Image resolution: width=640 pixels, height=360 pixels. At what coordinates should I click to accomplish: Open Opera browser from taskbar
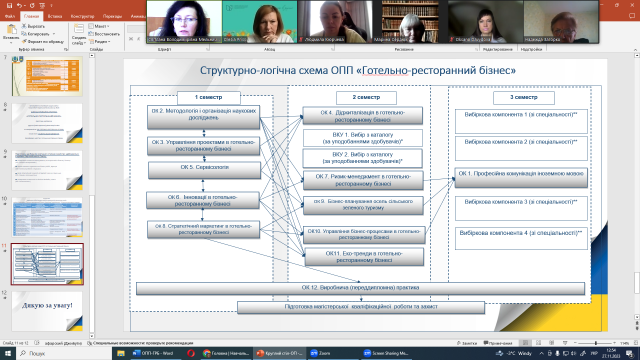coord(191,353)
